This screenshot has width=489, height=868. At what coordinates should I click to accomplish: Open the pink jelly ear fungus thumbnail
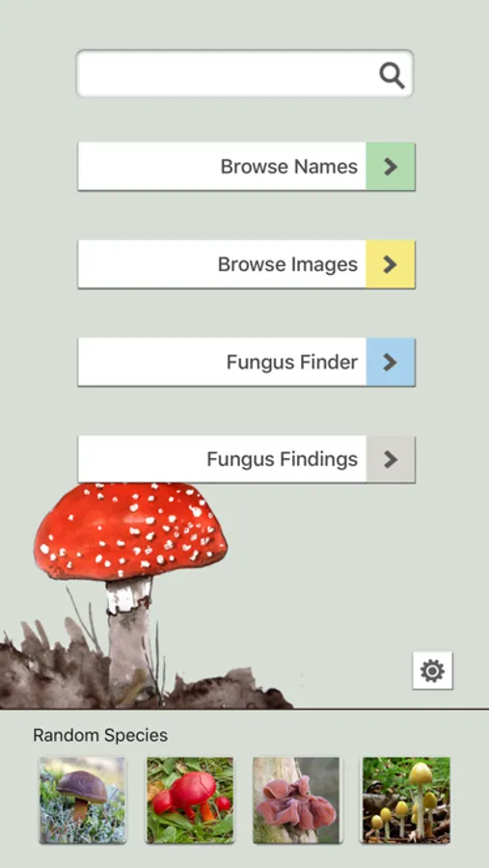coord(297,800)
